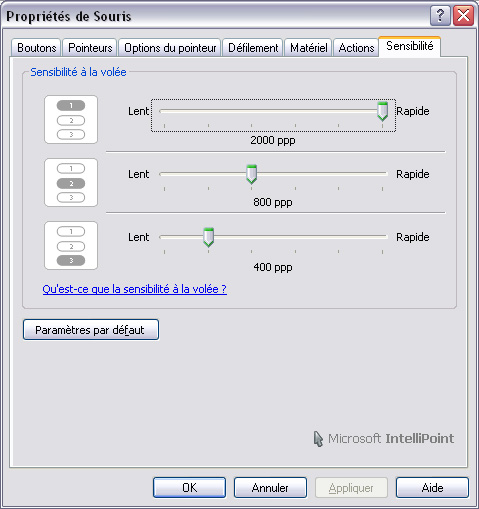This screenshot has height=509, width=479.
Task: Open the sensibilité à la volée help link
Action: (x=135, y=289)
